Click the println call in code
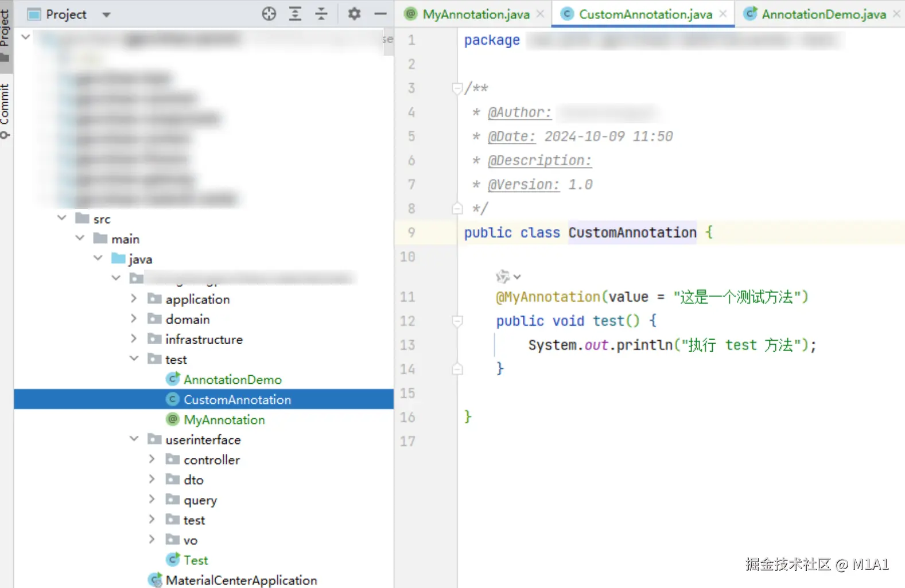The image size is (905, 588). coord(644,345)
